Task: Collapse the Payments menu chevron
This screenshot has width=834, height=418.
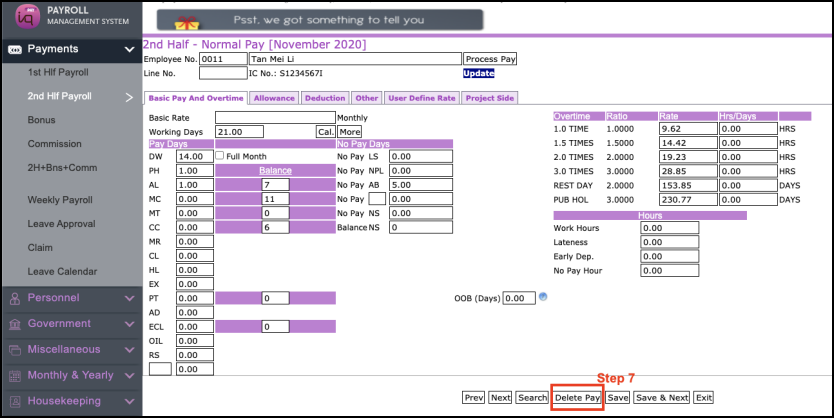Action: click(129, 49)
